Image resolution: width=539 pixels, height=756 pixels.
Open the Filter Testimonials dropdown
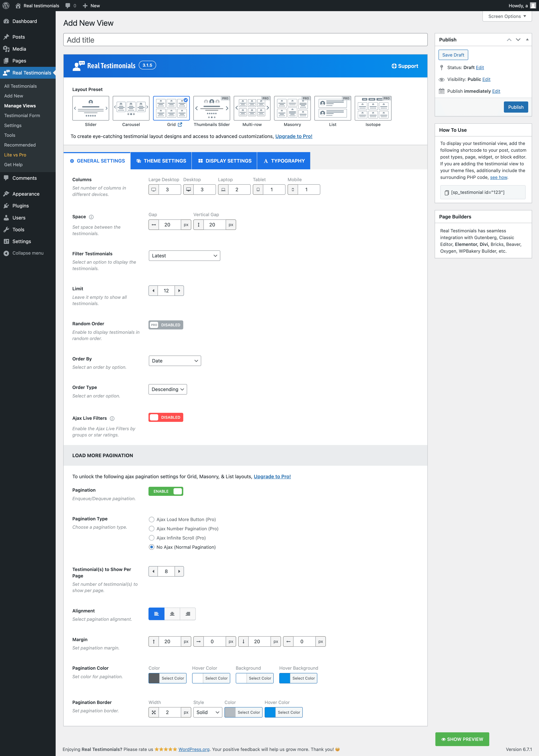[x=184, y=256]
